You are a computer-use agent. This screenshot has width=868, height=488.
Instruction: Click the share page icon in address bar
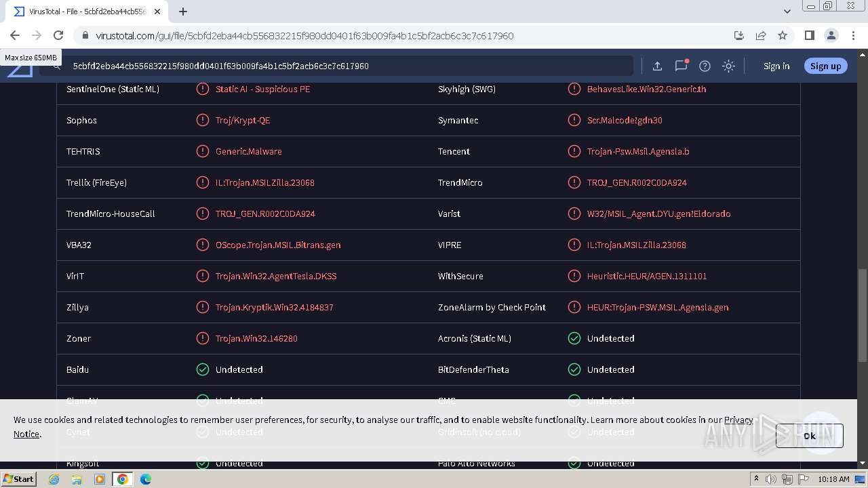(x=761, y=35)
